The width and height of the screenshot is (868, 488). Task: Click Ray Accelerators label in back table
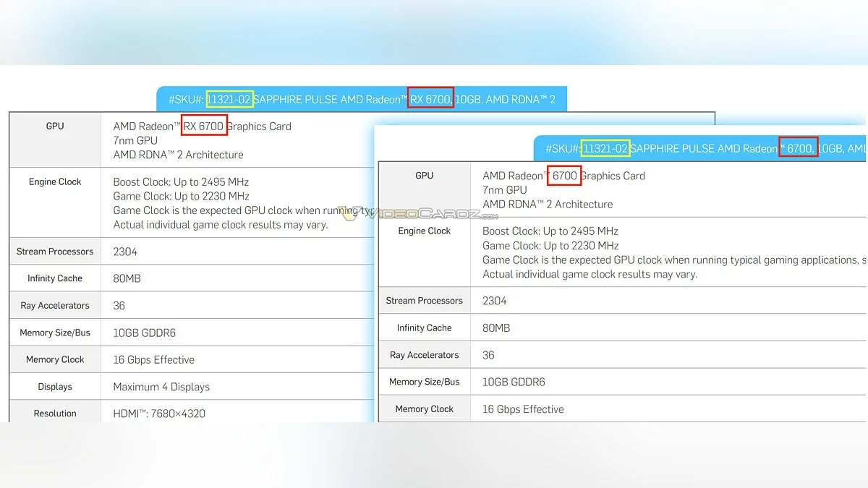pos(55,306)
